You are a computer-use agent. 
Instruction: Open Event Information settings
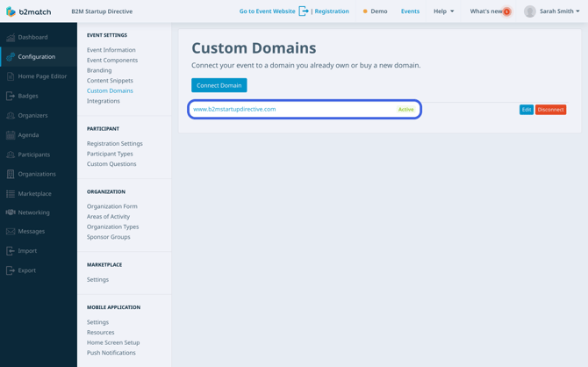pos(111,50)
